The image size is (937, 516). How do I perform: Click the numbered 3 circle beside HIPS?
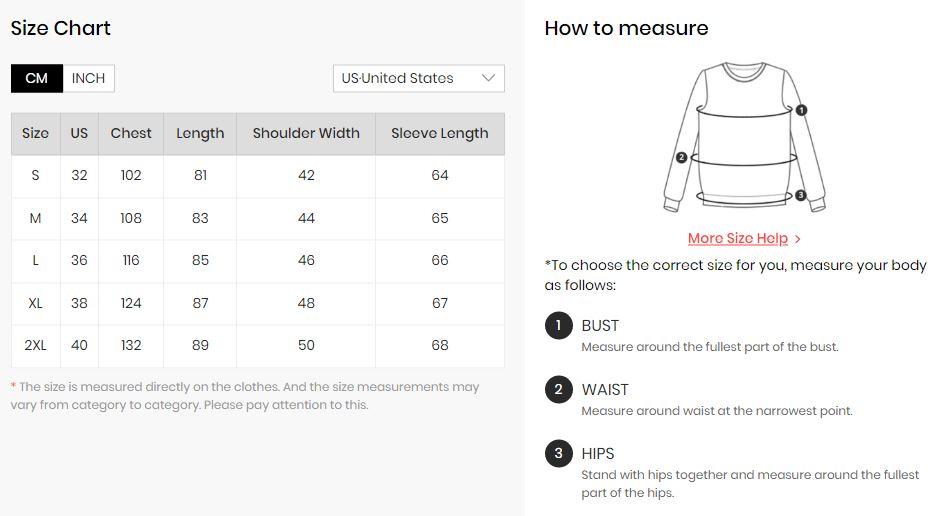click(559, 453)
